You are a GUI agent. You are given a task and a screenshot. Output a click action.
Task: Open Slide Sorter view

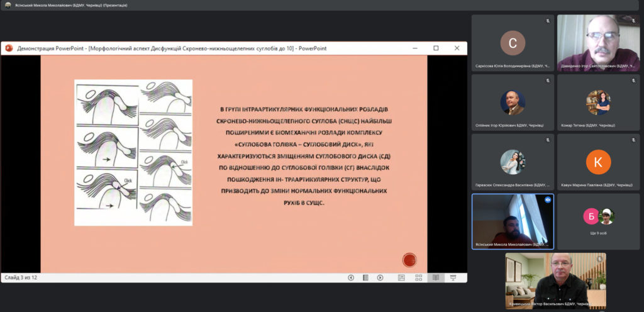(x=417, y=277)
